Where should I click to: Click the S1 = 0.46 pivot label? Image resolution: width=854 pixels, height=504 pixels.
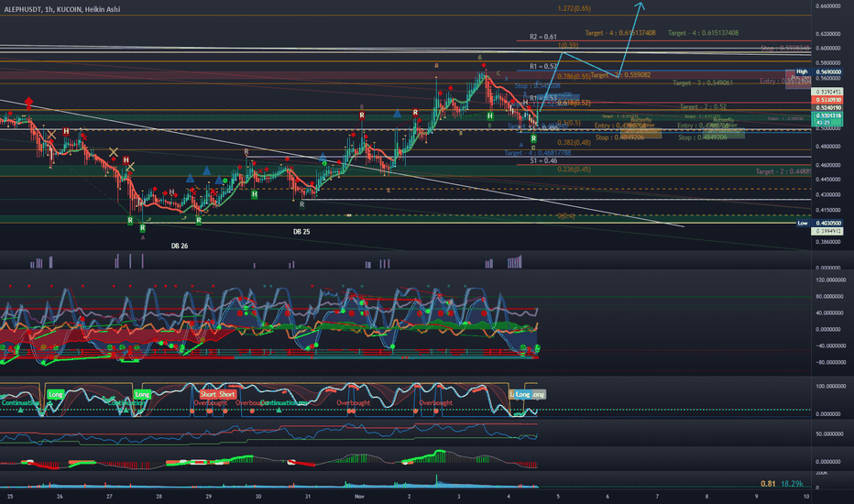pos(543,160)
